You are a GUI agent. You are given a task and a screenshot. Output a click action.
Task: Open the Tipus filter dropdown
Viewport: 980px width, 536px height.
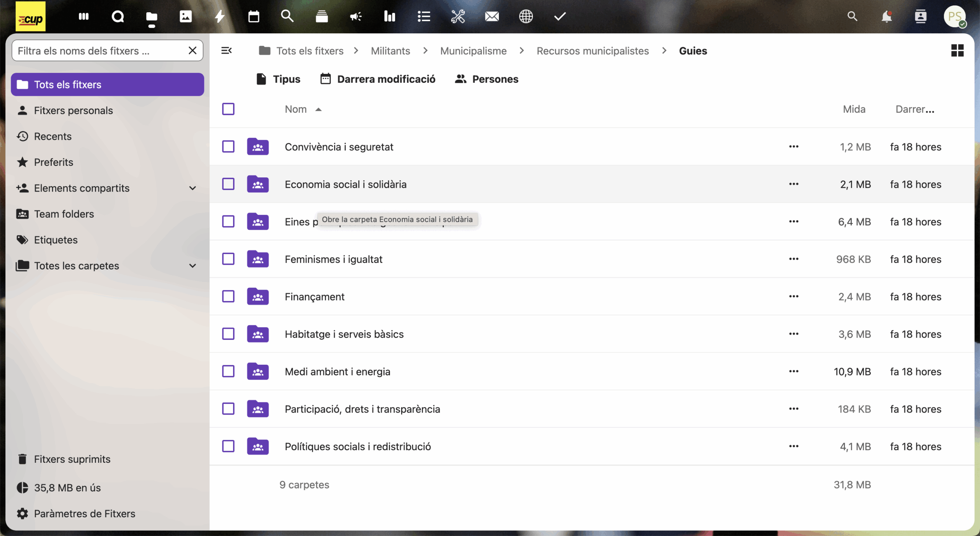click(278, 79)
